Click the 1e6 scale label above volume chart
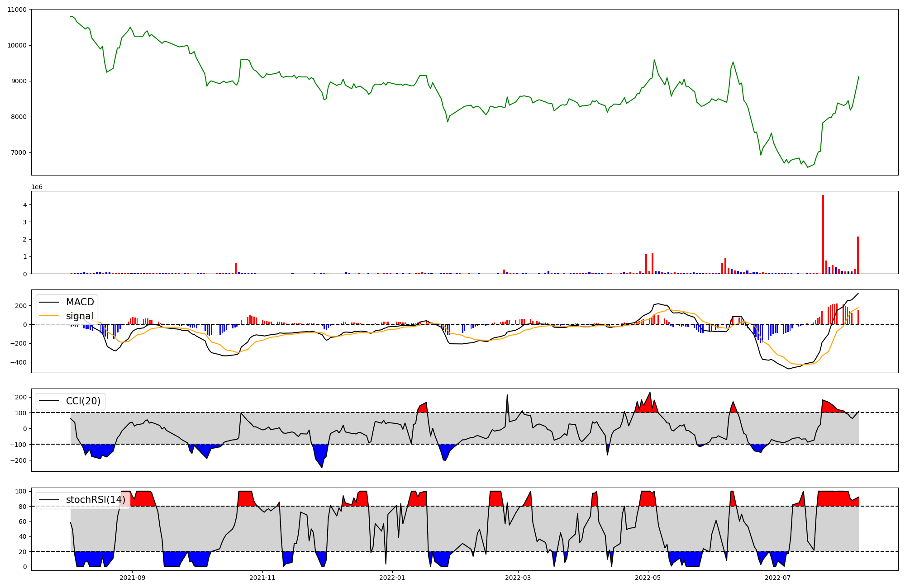Image resolution: width=905 pixels, height=588 pixels. click(x=37, y=187)
